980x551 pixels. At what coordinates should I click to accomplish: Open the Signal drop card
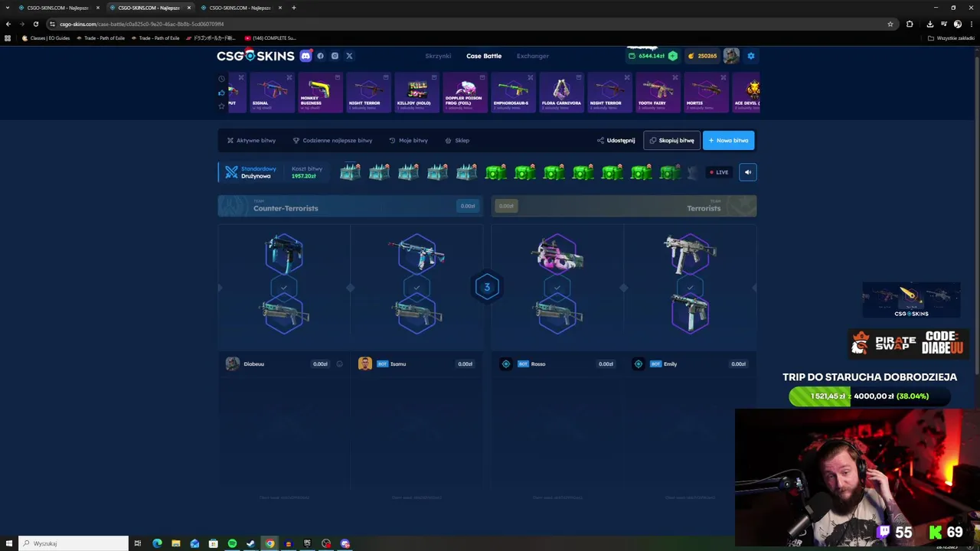272,93
